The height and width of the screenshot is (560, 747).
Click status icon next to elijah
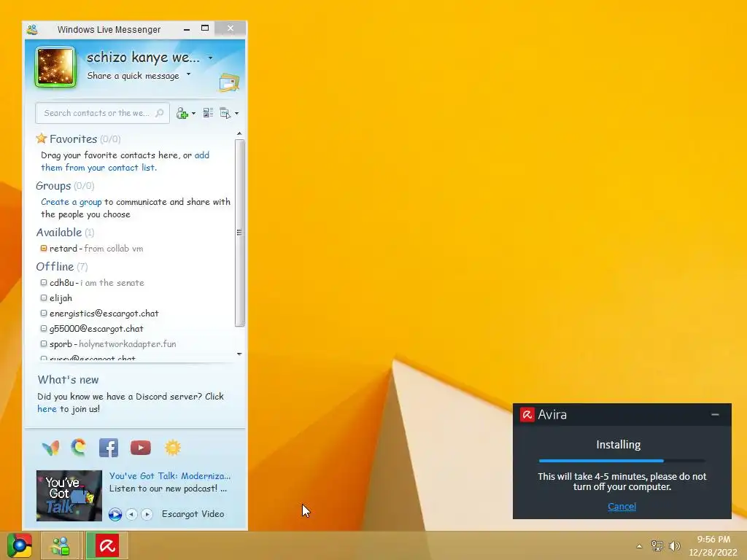pyautogui.click(x=44, y=297)
